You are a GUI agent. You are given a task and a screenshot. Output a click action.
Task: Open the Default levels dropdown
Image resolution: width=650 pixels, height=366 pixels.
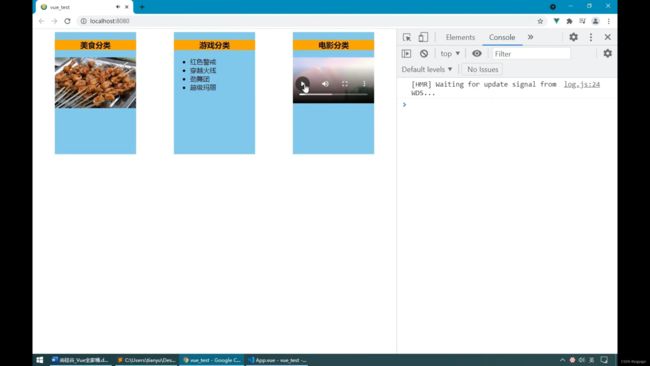tap(427, 69)
